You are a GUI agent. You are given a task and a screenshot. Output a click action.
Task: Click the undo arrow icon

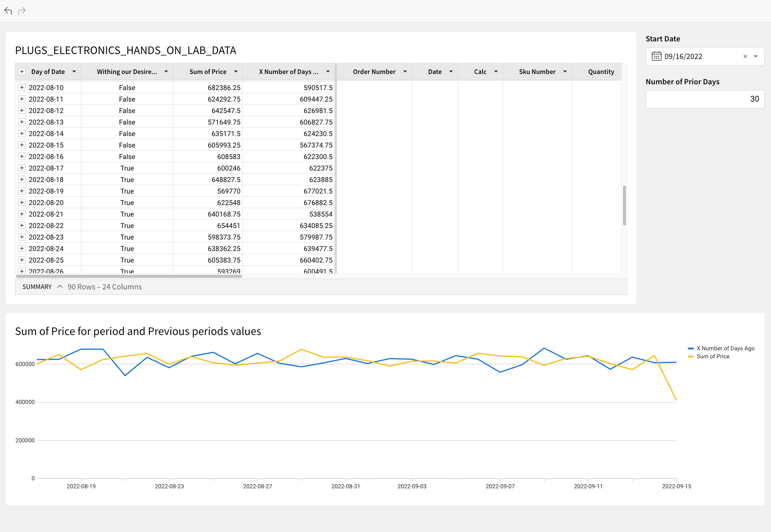point(8,11)
